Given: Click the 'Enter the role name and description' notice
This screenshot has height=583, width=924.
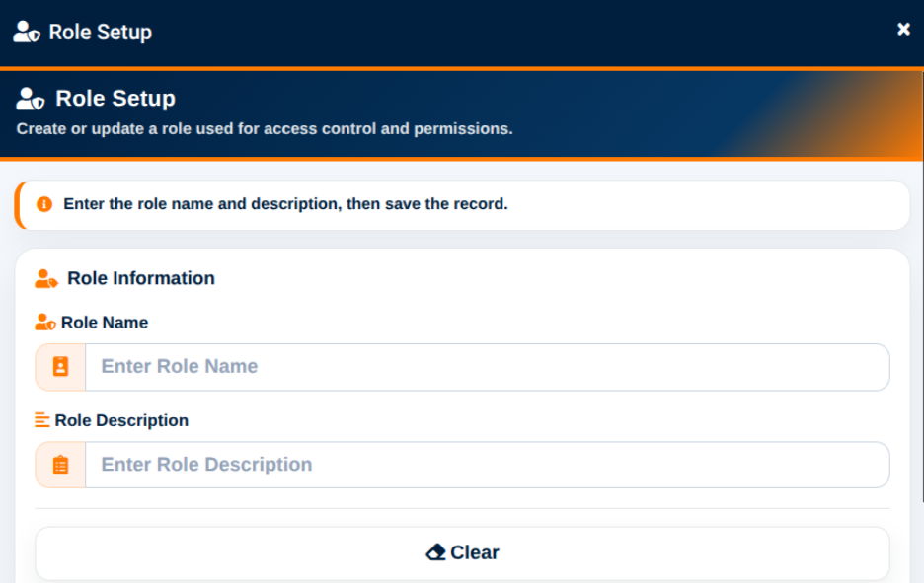Looking at the screenshot, I should point(286,204).
